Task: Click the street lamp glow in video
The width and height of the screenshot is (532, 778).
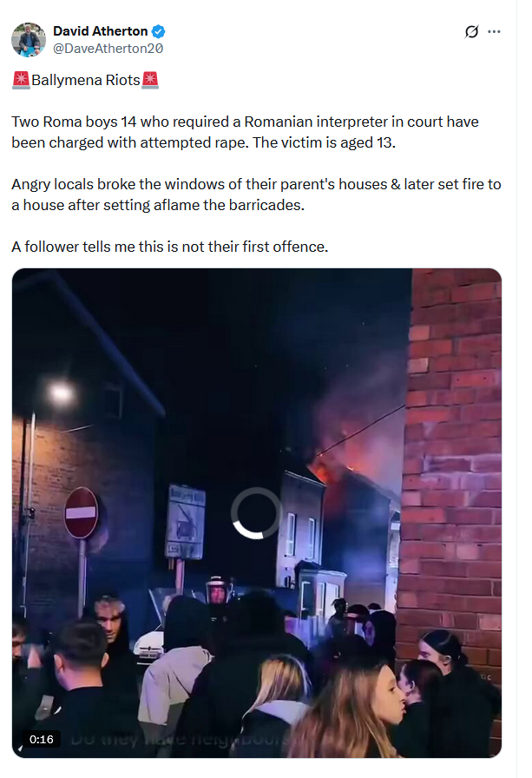Action: pyautogui.click(x=61, y=392)
